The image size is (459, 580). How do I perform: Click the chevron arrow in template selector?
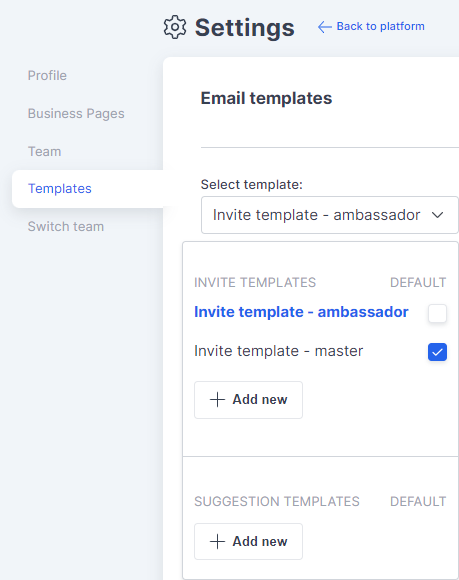tap(437, 215)
